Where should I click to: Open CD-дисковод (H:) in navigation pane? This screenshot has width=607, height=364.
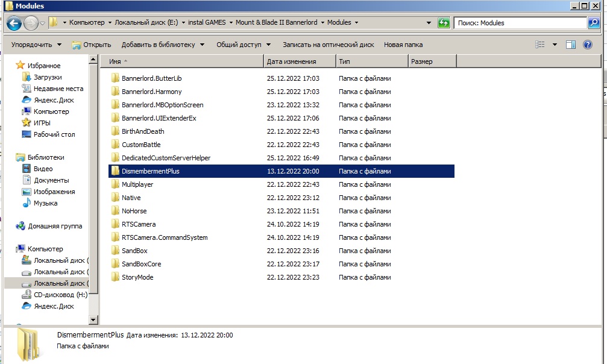pos(60,295)
